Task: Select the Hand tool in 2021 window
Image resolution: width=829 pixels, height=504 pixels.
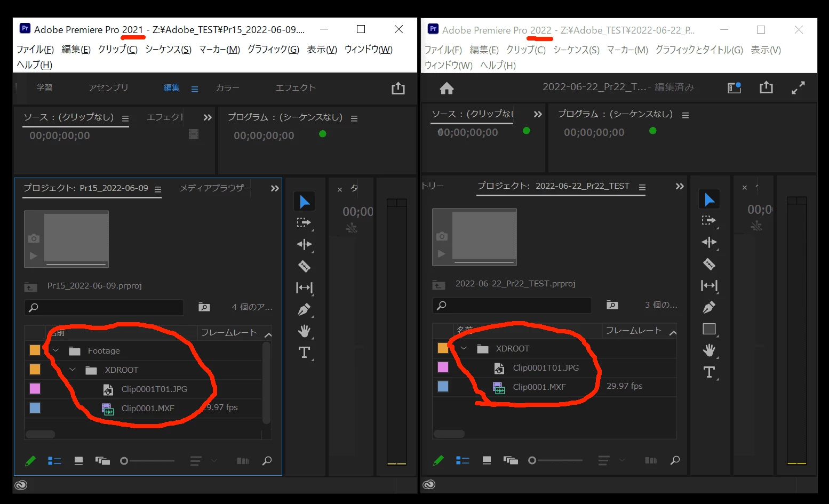Action: tap(304, 331)
